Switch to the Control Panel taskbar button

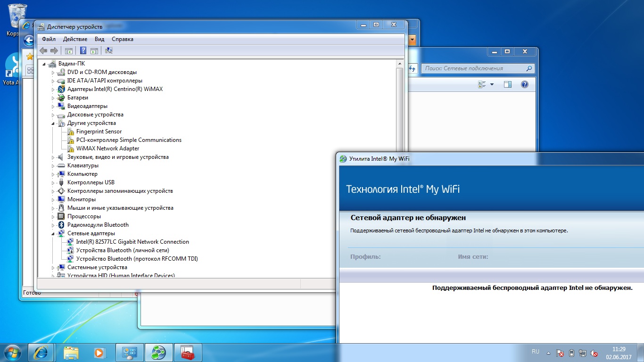(x=129, y=353)
